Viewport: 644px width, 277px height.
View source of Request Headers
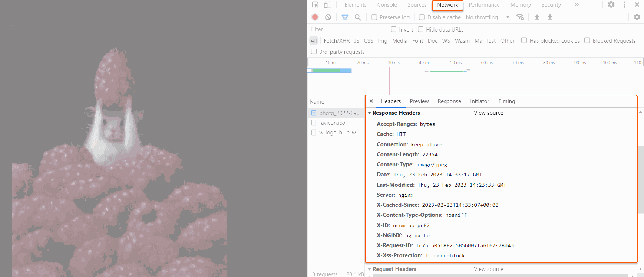[x=488, y=269]
